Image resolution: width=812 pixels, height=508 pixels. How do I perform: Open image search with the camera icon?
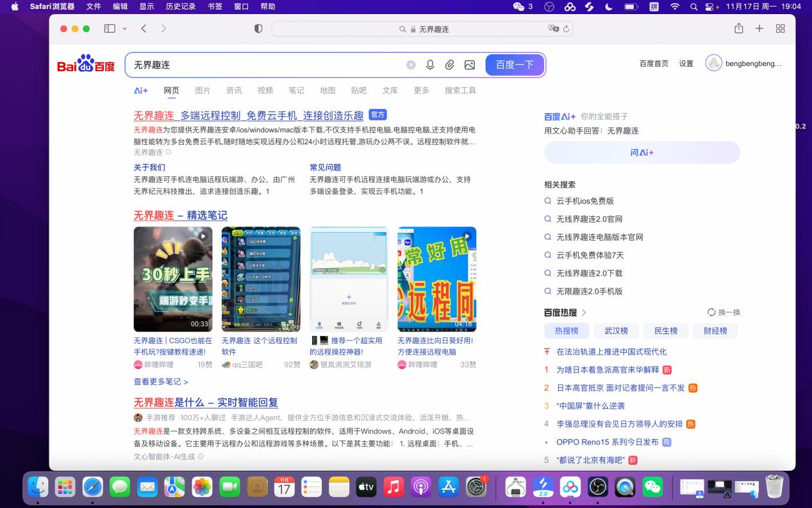[470, 65]
